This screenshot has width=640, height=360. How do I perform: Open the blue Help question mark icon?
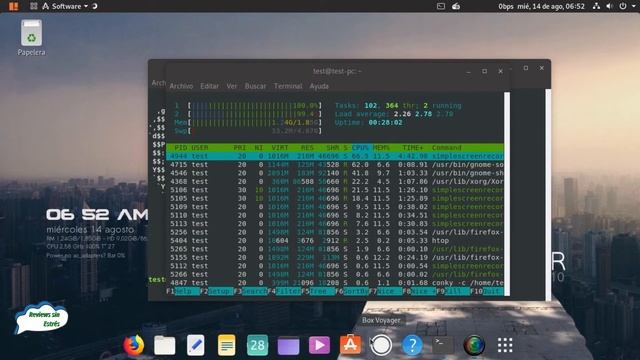point(412,345)
